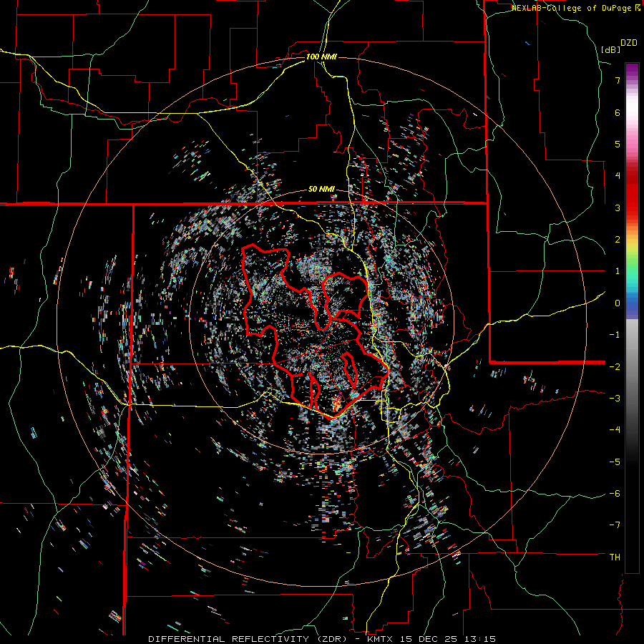
Task: Click the '50 NMI' range ring label
Action: pyautogui.click(x=321, y=190)
